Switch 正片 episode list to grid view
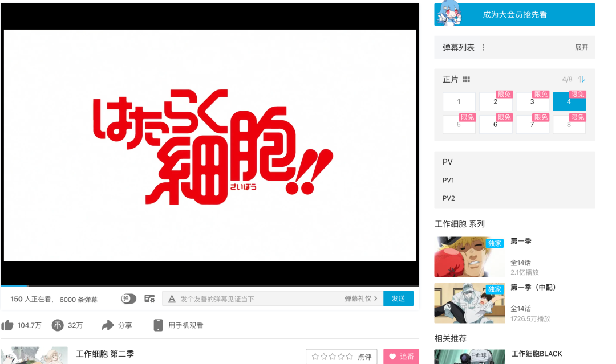The width and height of the screenshot is (616, 364). [x=466, y=79]
